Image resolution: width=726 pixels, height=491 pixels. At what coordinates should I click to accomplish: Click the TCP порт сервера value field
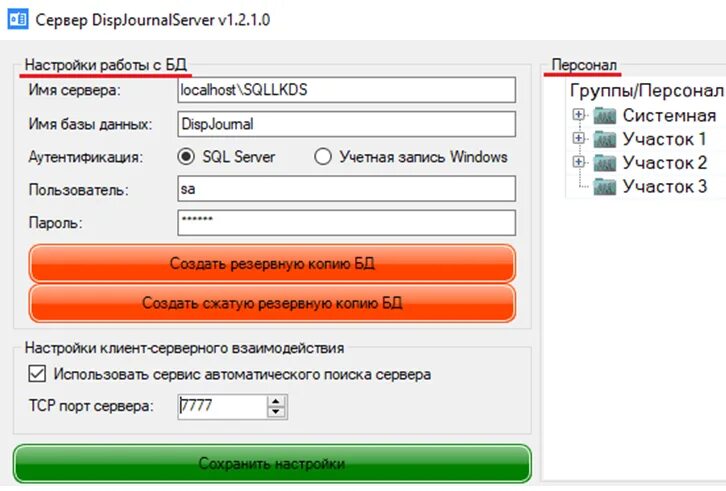[x=222, y=407]
